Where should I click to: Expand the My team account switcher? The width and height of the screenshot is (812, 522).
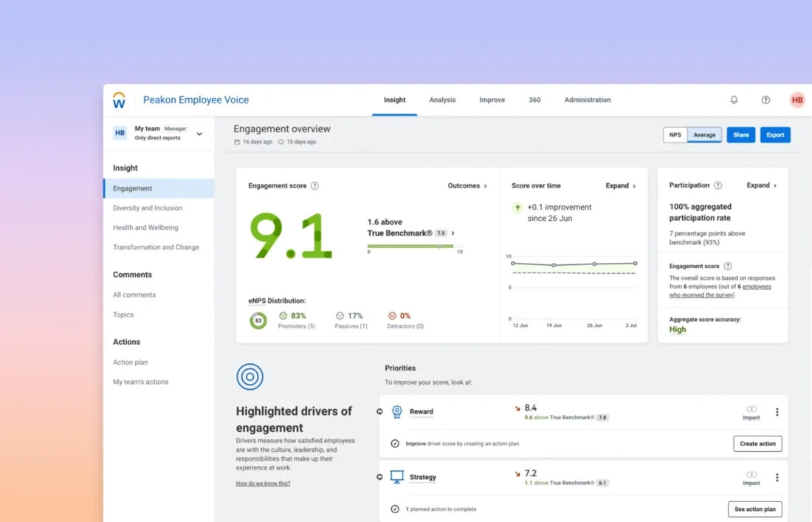[x=199, y=133]
